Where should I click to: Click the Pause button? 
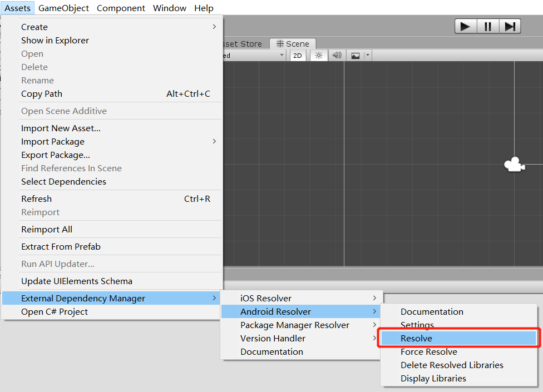[487, 26]
